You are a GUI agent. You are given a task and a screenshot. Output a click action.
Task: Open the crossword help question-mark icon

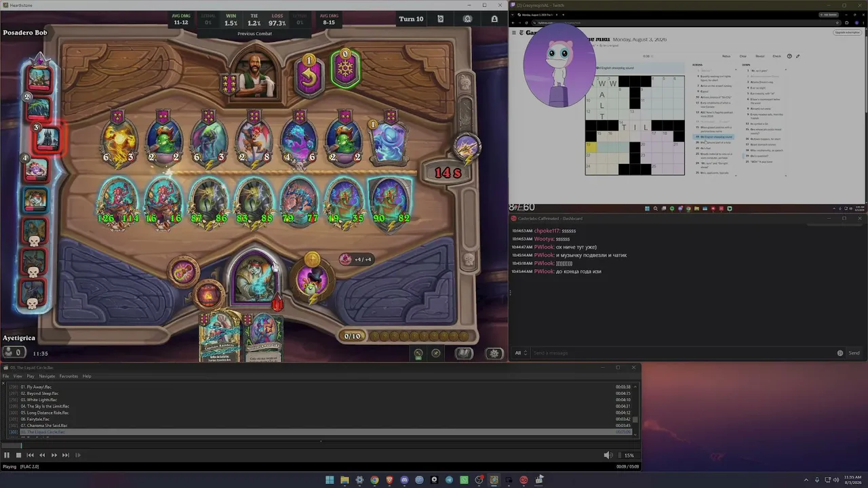789,56
